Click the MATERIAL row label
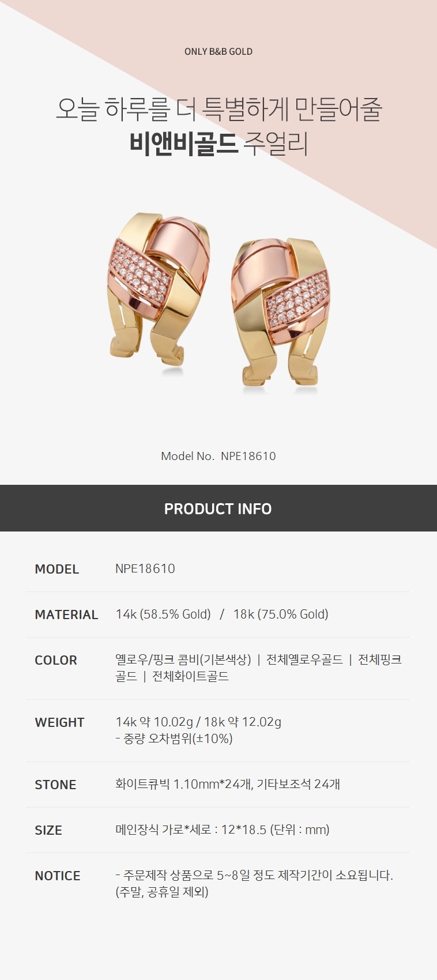This screenshot has height=980, width=437. tap(66, 615)
